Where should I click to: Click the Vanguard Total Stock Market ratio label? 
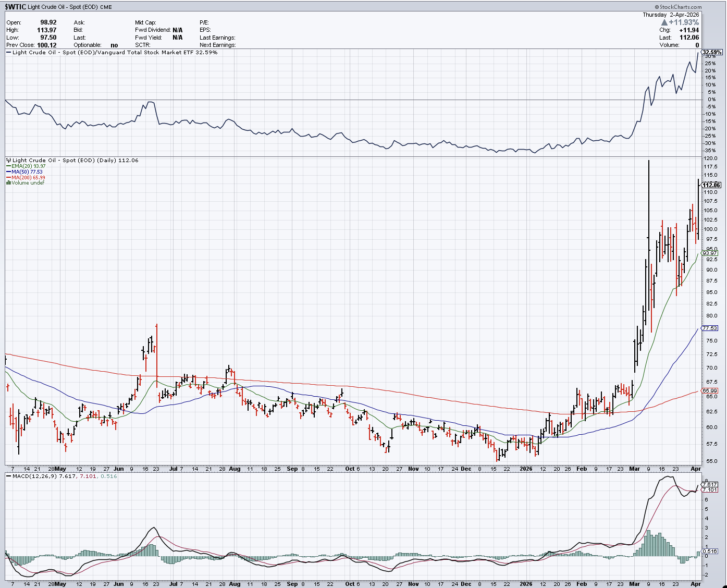pos(115,53)
